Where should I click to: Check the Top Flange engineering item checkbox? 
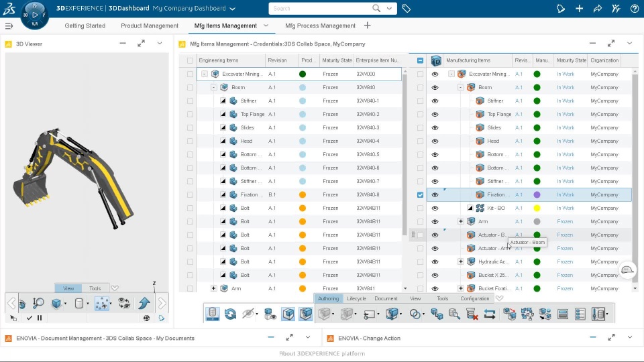tap(190, 115)
